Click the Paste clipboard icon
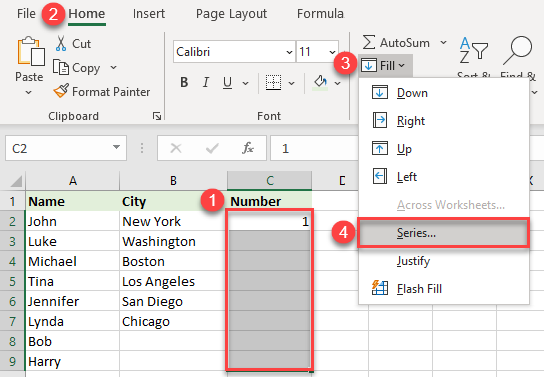Viewport: 544px width, 377px height. pyautogui.click(x=31, y=51)
